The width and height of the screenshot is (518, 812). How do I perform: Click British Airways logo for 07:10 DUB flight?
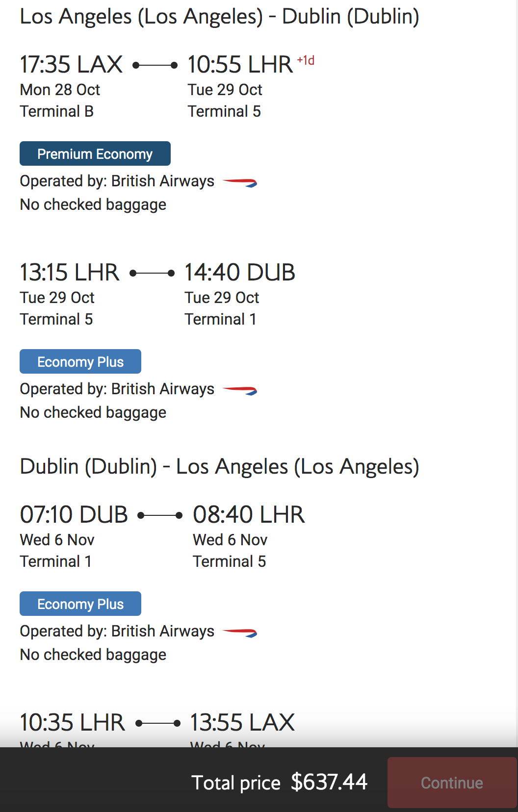tap(240, 633)
